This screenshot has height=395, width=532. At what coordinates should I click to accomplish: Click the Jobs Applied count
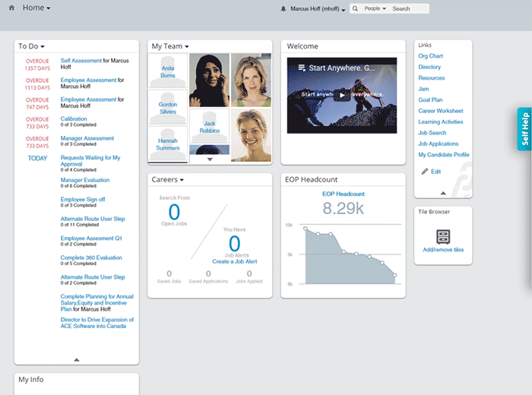[x=249, y=273]
